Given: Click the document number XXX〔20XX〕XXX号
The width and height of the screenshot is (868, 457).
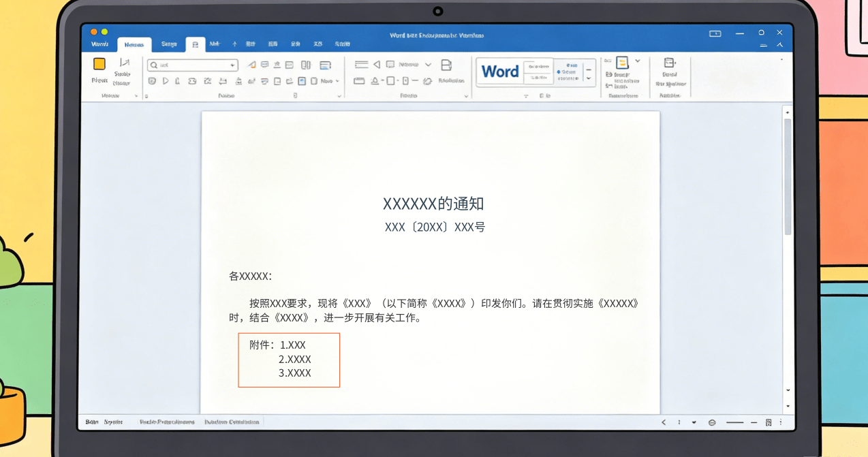Looking at the screenshot, I should pyautogui.click(x=435, y=227).
